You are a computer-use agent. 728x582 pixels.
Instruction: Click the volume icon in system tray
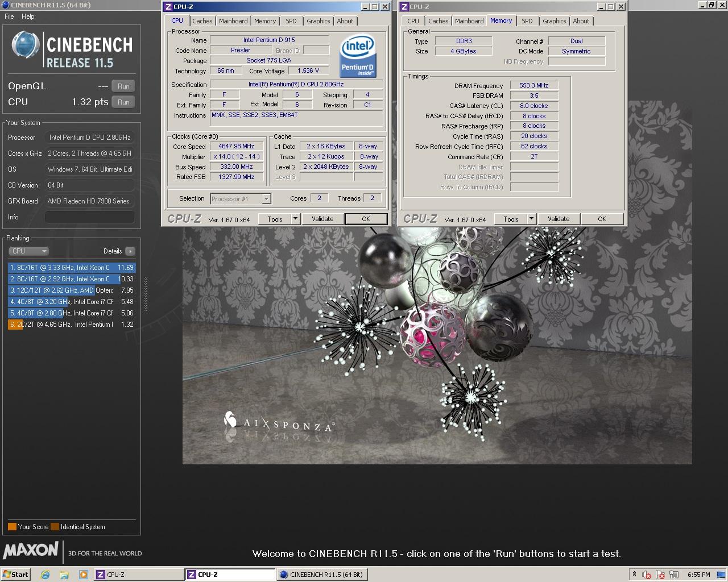(x=647, y=575)
